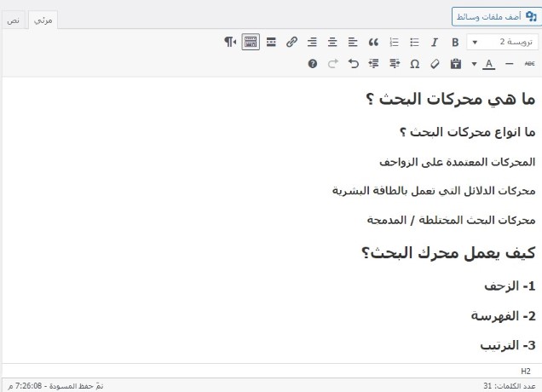Insert or edit a link

pos(291,42)
